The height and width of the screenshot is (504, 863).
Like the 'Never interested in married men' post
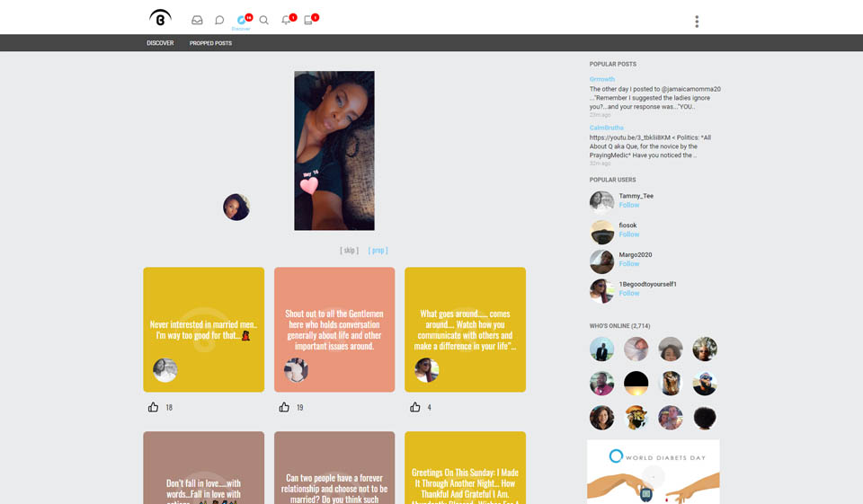pos(154,407)
